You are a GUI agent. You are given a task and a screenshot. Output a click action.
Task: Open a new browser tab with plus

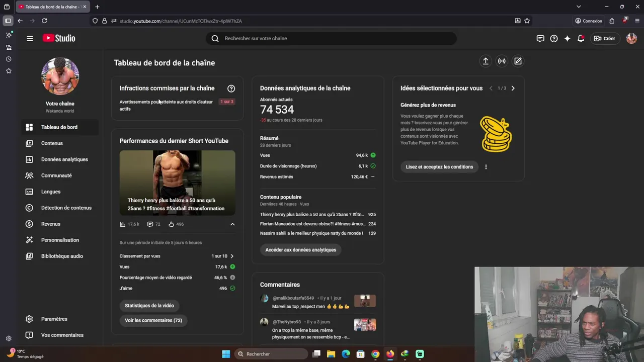(97, 7)
